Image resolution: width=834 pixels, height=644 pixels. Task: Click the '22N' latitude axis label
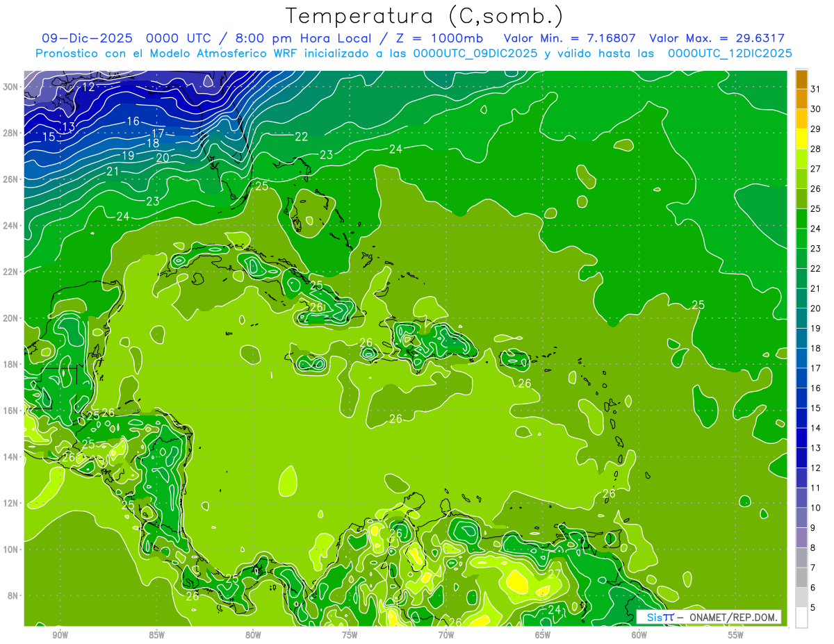10,272
